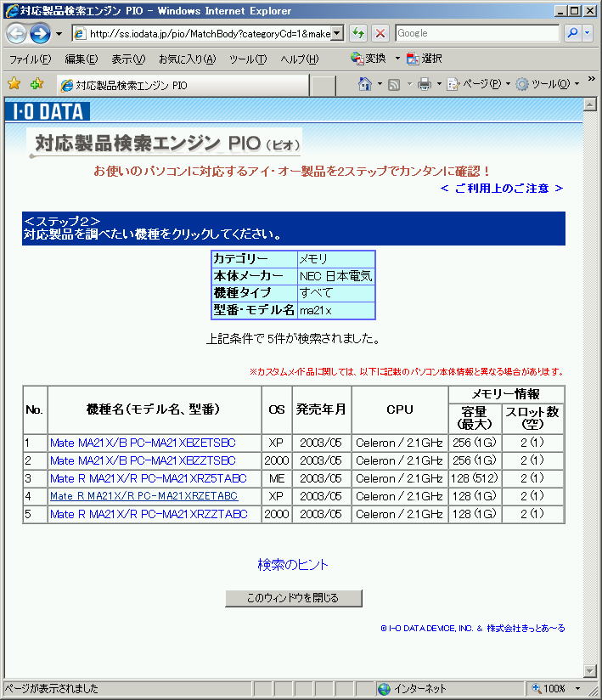
Task: Open the ツール(O) command menu
Action: (x=548, y=84)
